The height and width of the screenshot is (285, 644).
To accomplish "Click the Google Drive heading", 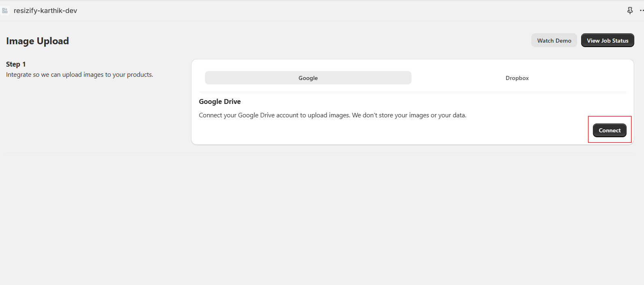I will pos(220,101).
